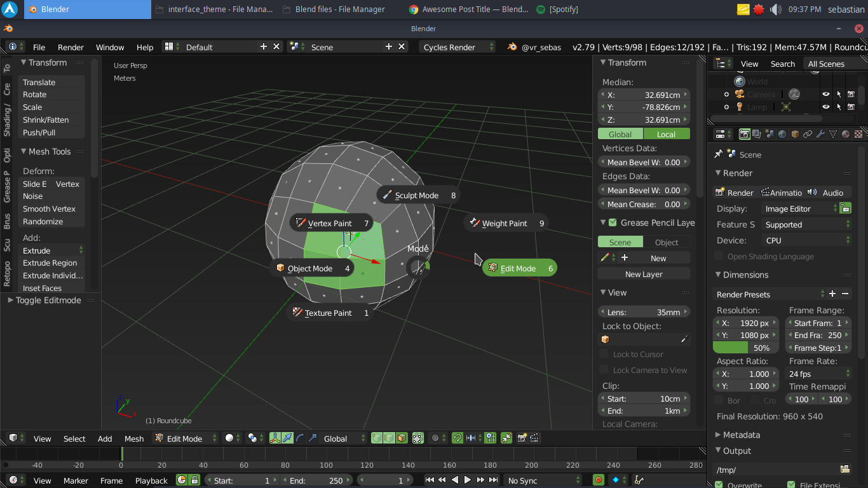The height and width of the screenshot is (488, 868).
Task: Open the Edit Mode selector in 3D header
Action: pos(185,438)
